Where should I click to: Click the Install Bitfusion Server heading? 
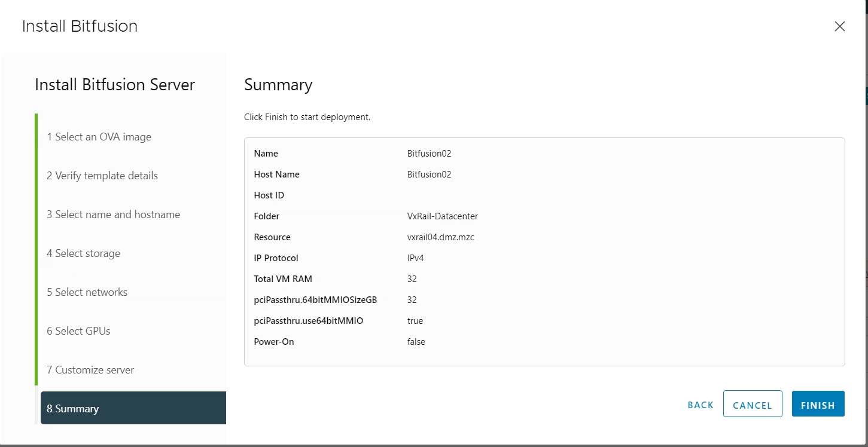115,85
